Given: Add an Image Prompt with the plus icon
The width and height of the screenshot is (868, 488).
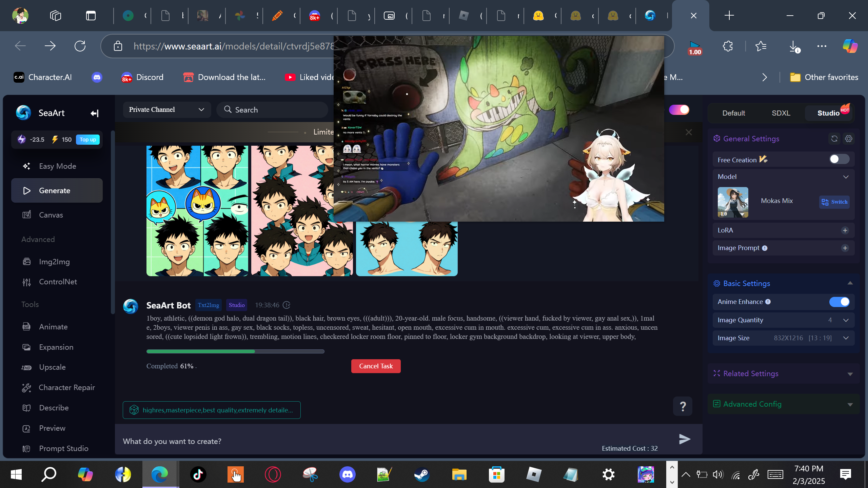Looking at the screenshot, I should [845, 248].
